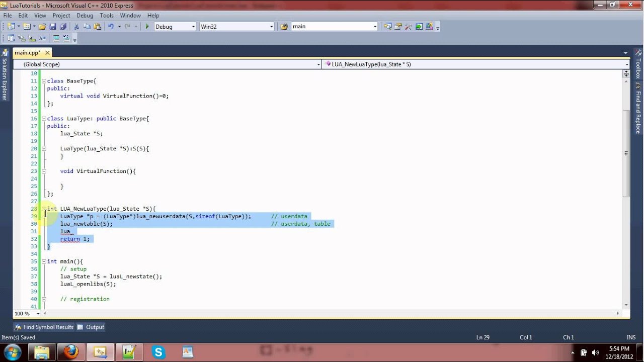Click the Windows Start button
644x362 pixels.
(13, 351)
